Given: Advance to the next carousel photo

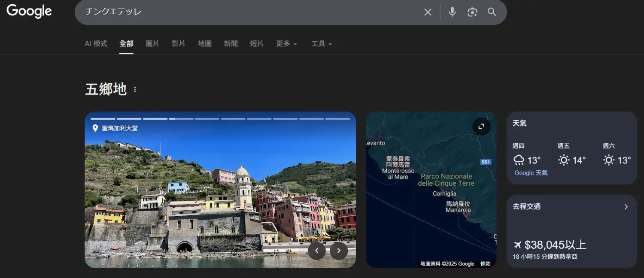Looking at the screenshot, I should (339, 251).
